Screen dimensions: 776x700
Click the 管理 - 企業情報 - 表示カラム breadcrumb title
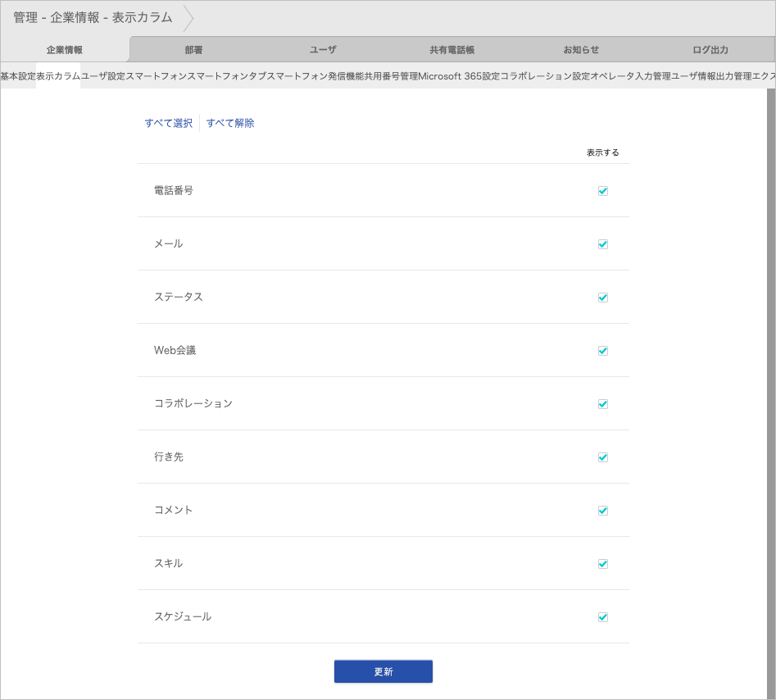93,17
